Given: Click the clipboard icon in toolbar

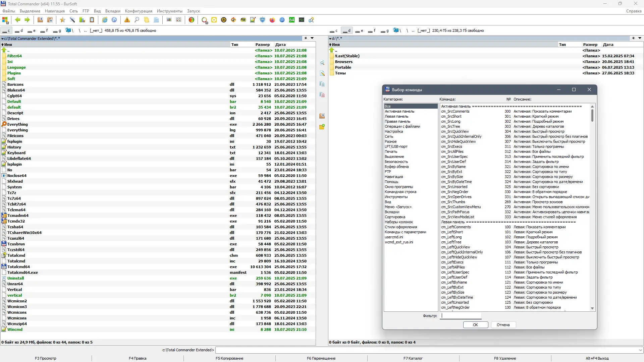Looking at the screenshot, I should [92, 20].
